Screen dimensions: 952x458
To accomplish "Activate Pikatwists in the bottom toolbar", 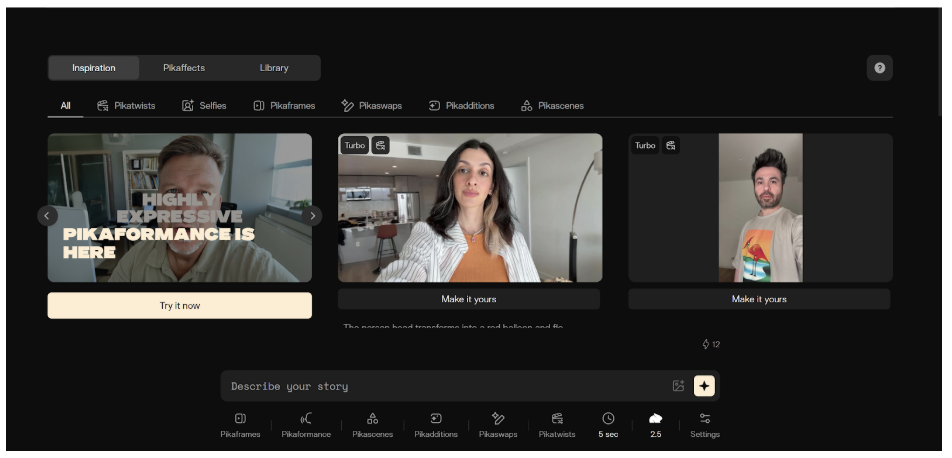I will point(557,424).
